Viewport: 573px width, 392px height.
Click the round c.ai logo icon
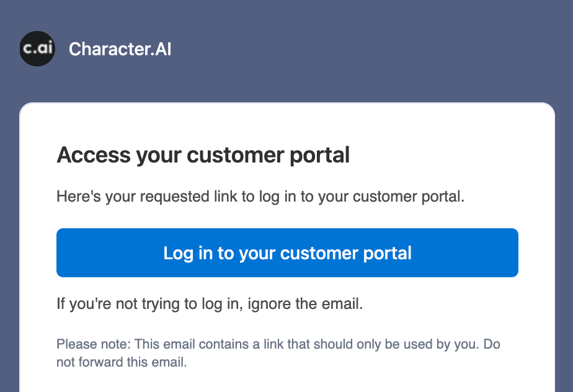[x=37, y=48]
